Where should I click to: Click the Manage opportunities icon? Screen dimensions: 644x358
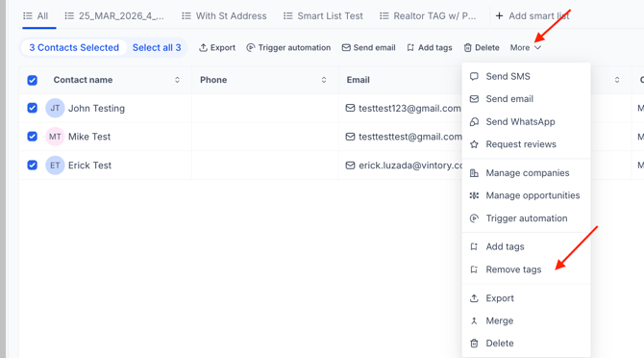point(474,195)
